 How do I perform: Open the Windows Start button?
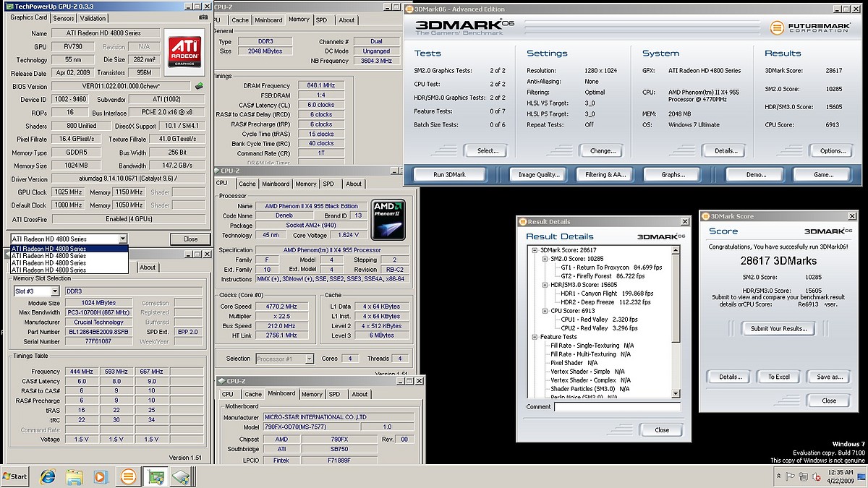pos(14,476)
